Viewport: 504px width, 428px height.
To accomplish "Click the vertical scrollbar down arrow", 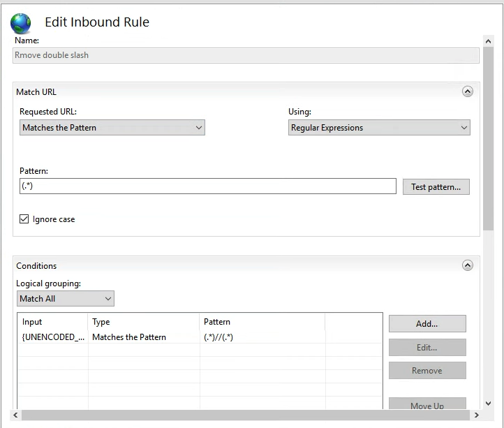I will [488, 404].
